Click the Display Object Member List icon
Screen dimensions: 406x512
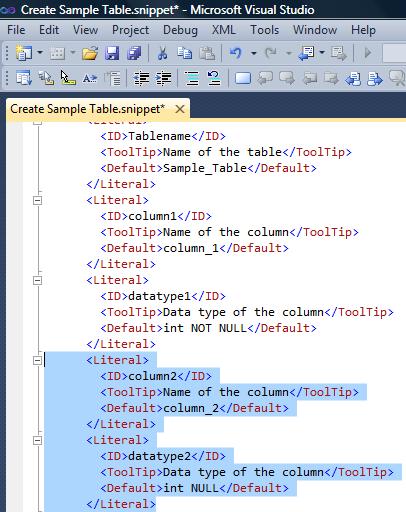click(24, 78)
